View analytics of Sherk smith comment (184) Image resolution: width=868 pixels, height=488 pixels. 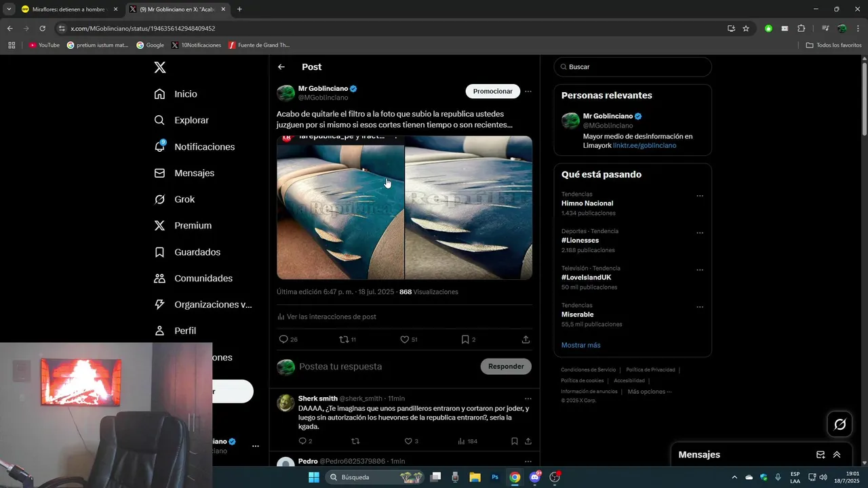coord(467,441)
